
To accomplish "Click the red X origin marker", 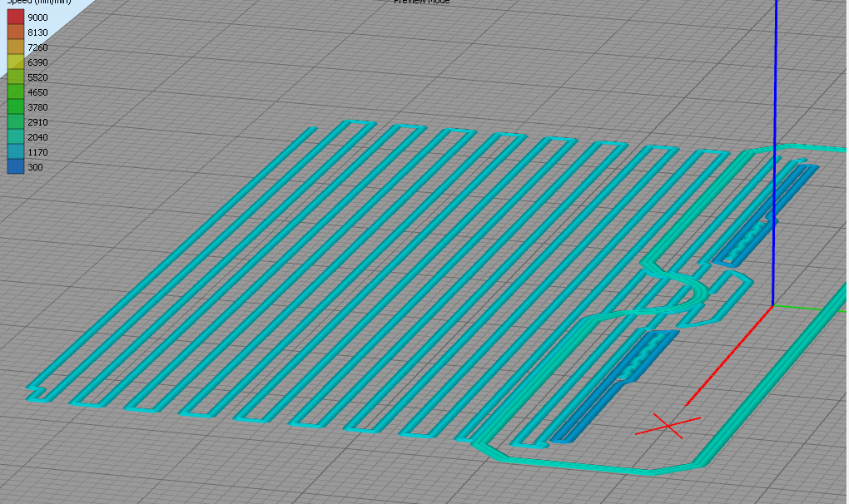I will (668, 426).
